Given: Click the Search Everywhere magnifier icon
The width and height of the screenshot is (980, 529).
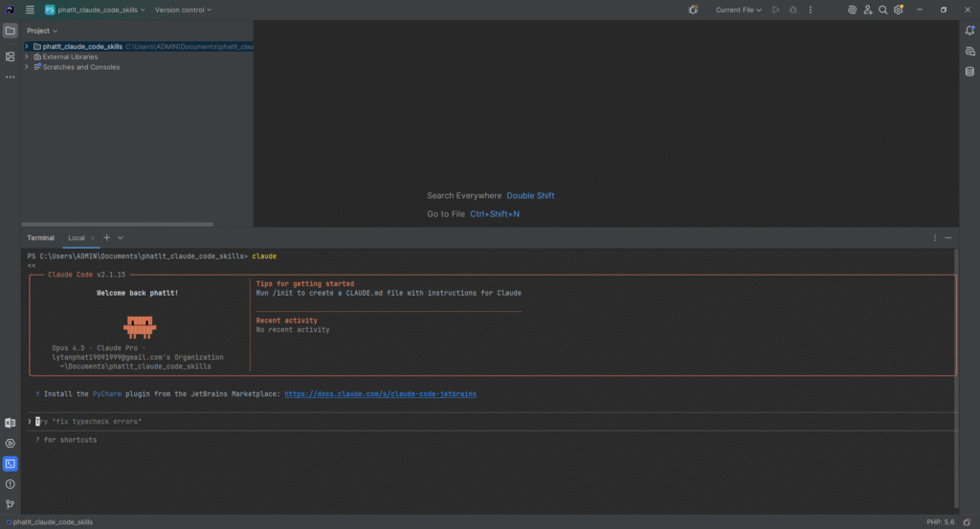Looking at the screenshot, I should point(883,10).
